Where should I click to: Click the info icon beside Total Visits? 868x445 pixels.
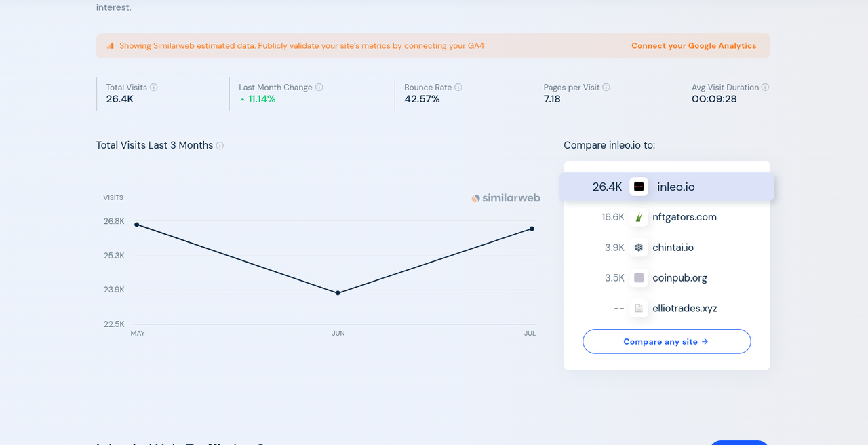click(154, 88)
